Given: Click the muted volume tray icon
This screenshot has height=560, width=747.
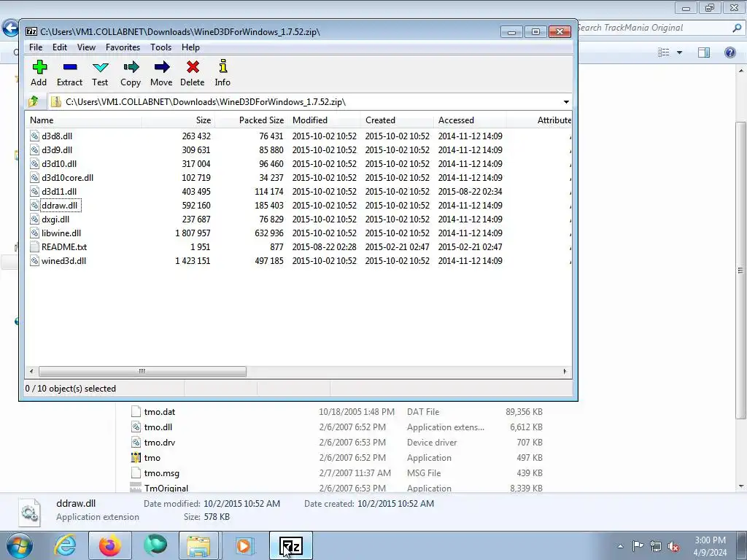Looking at the screenshot, I should (x=673, y=546).
